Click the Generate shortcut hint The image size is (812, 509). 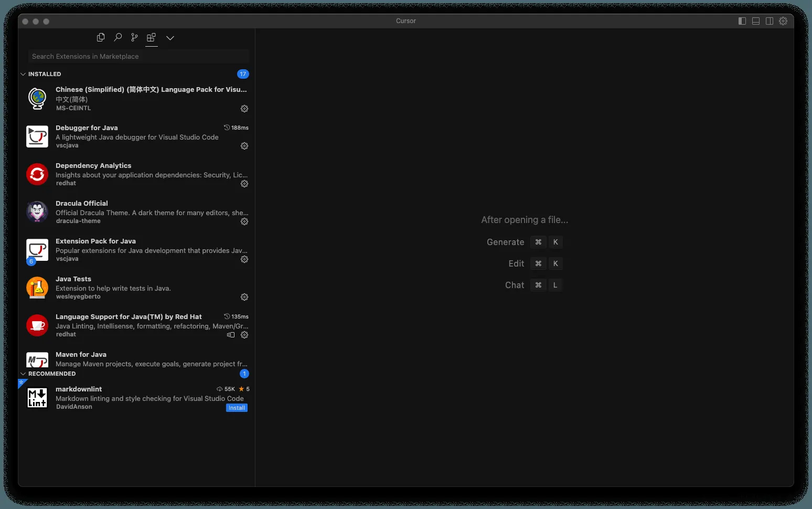click(524, 242)
